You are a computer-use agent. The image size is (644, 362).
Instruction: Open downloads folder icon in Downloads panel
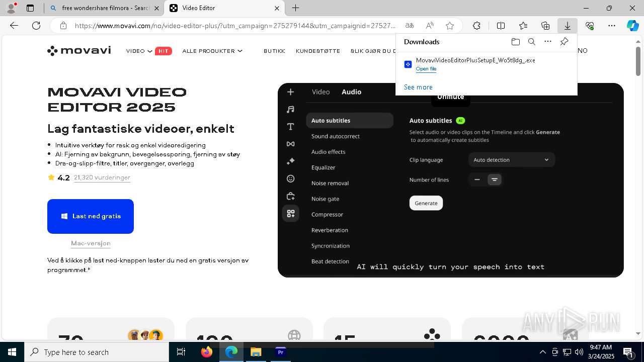point(516,42)
